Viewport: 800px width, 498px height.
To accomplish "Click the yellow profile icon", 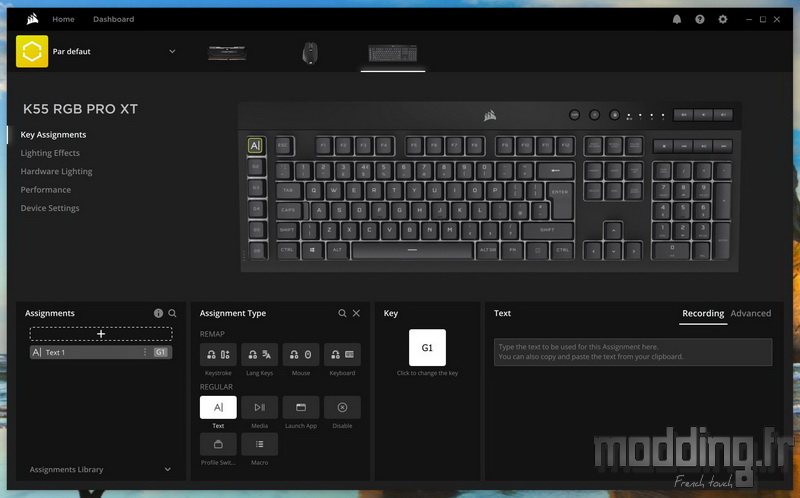I will (32, 51).
